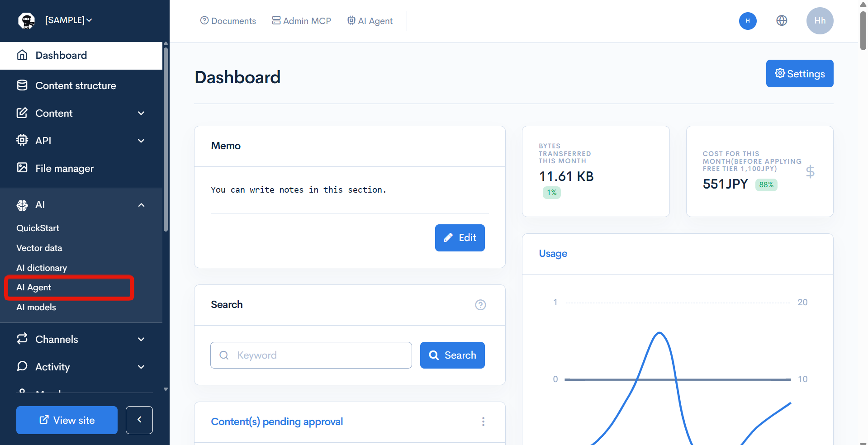
Task: Open AI Agent link in top bar
Action: 370,21
